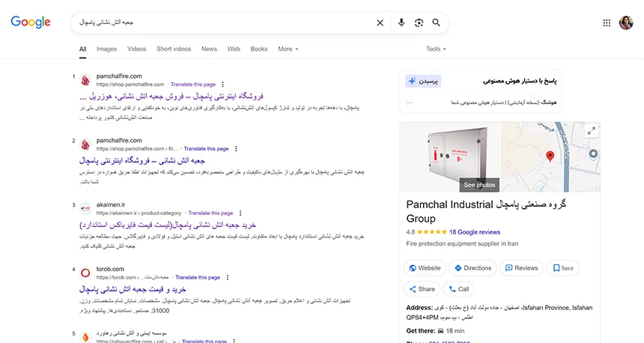Open Google Lens image search

click(x=419, y=22)
